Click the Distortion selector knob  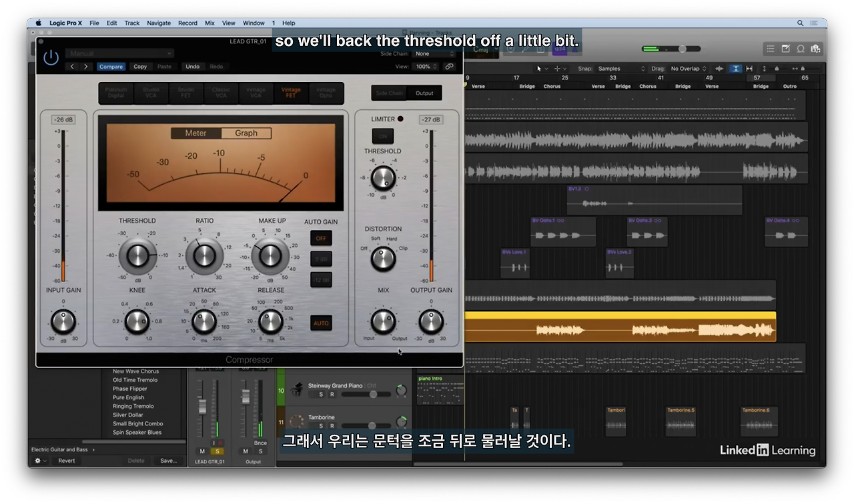383,258
